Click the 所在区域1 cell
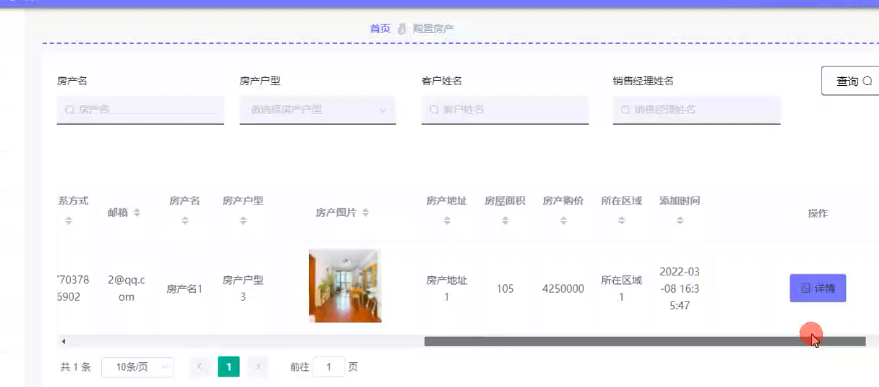879x387 pixels. click(x=622, y=288)
